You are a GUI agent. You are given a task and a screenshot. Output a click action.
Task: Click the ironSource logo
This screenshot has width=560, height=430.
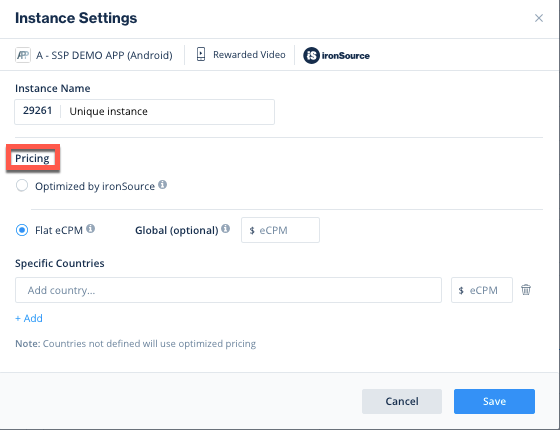tap(336, 55)
